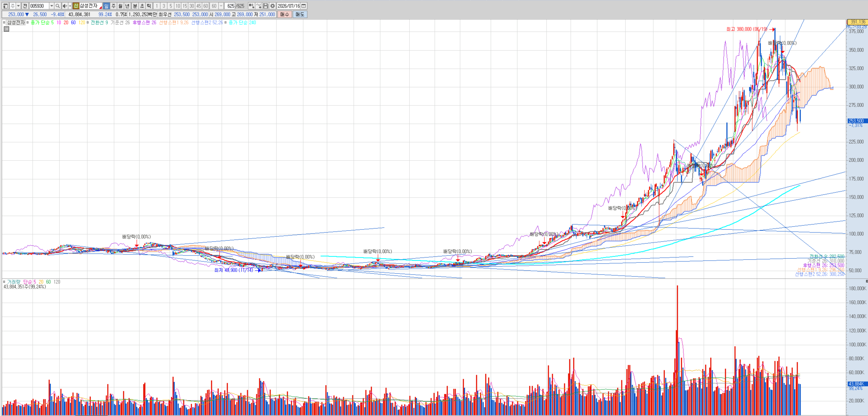The width and height of the screenshot is (868, 416).
Task: Click the yellow 120 moving average legend number
Action: pyautogui.click(x=82, y=22)
